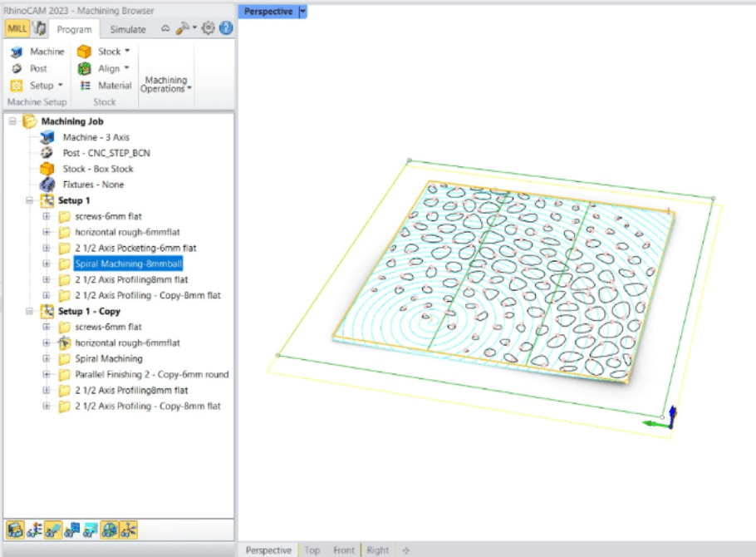756x557 pixels.
Task: Open the Machine setup dialog
Action: tap(37, 52)
